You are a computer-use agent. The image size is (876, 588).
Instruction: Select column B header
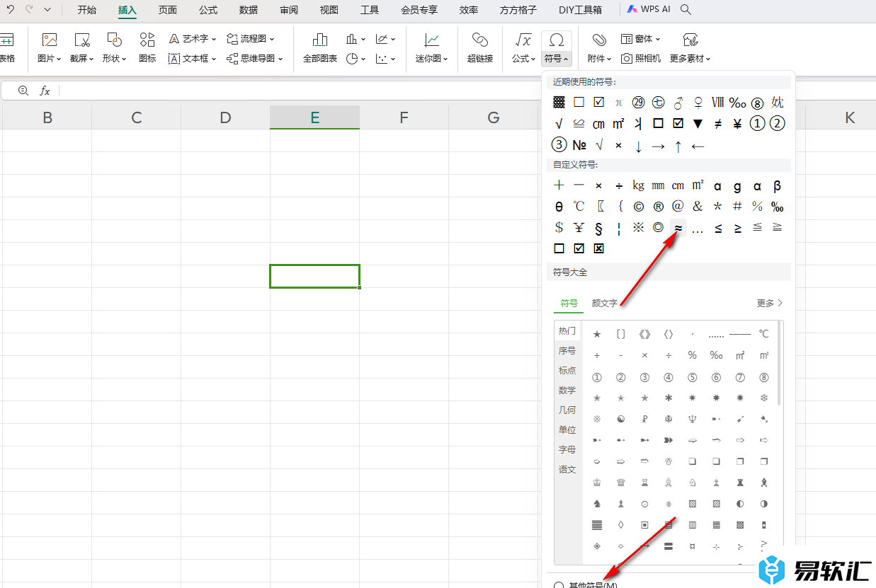coord(47,117)
